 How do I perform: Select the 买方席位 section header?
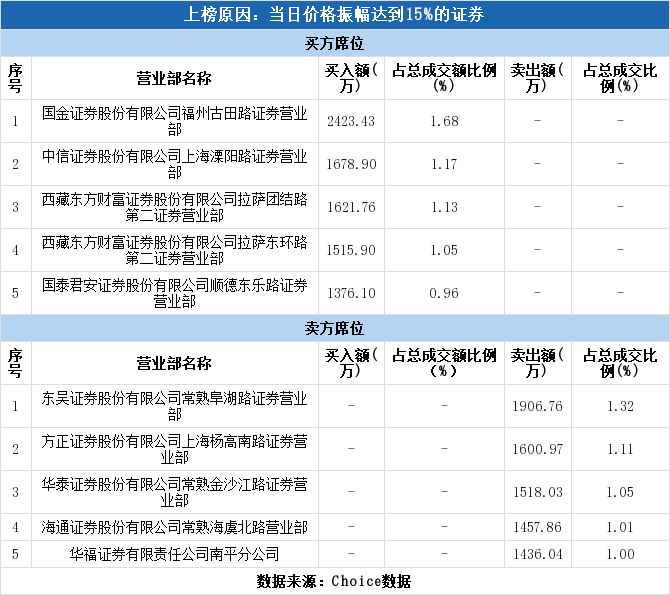[x=334, y=43]
